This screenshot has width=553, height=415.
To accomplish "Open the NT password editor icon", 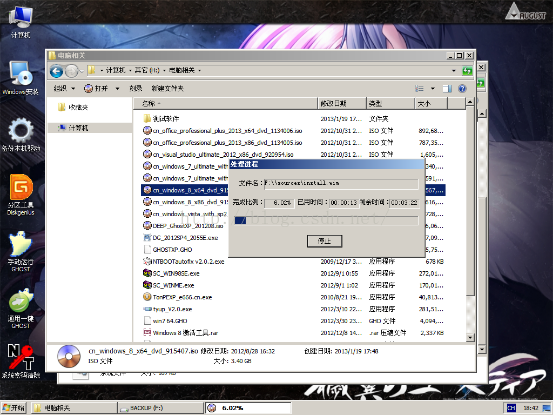I will click(x=21, y=360).
